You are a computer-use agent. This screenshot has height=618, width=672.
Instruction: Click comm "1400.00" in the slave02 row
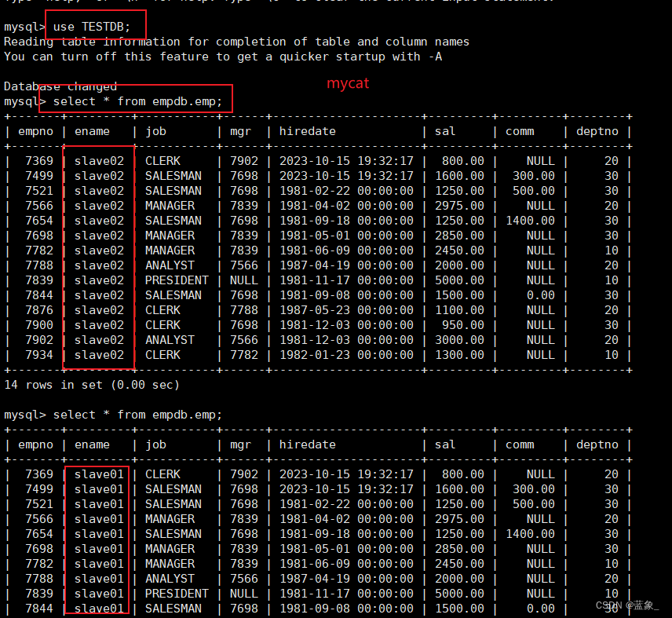pyautogui.click(x=530, y=221)
